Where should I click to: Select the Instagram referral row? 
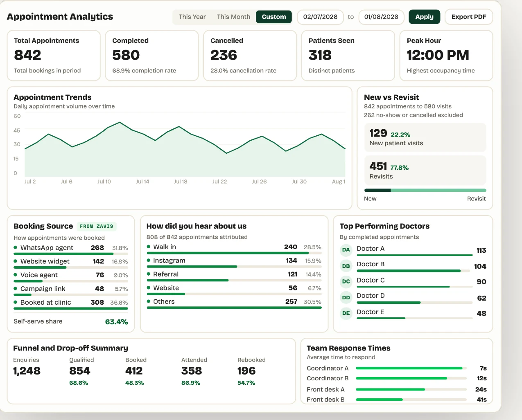[x=234, y=263]
